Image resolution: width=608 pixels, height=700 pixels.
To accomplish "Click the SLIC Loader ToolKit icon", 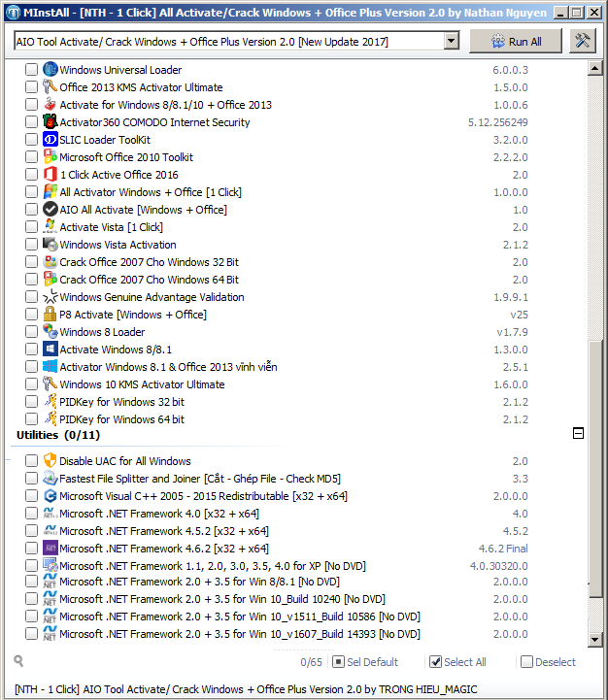I will [x=51, y=139].
